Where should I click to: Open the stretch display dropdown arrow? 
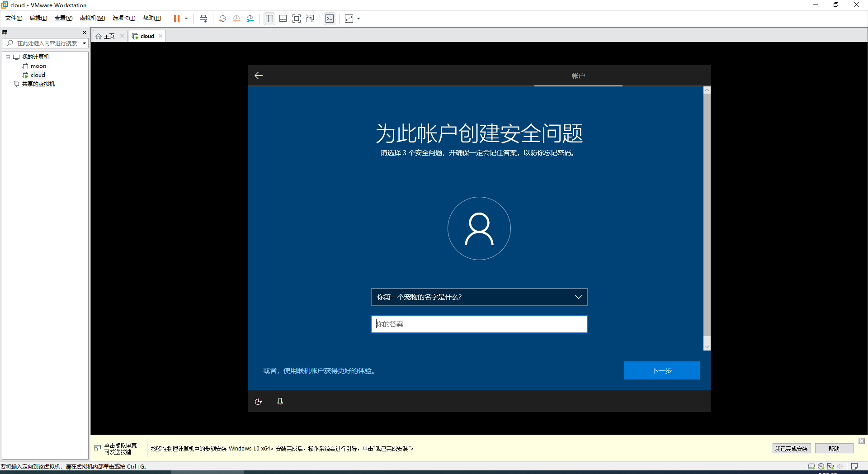359,19
